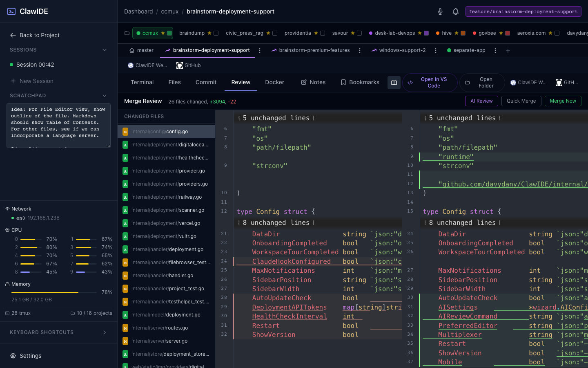
Task: Collapse the Scratchpad section chevron
Action: 105,96
